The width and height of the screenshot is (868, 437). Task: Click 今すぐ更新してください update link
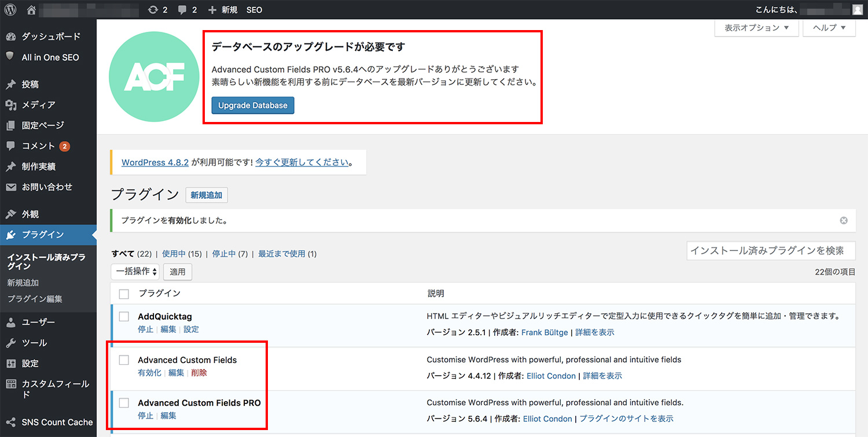pyautogui.click(x=302, y=162)
